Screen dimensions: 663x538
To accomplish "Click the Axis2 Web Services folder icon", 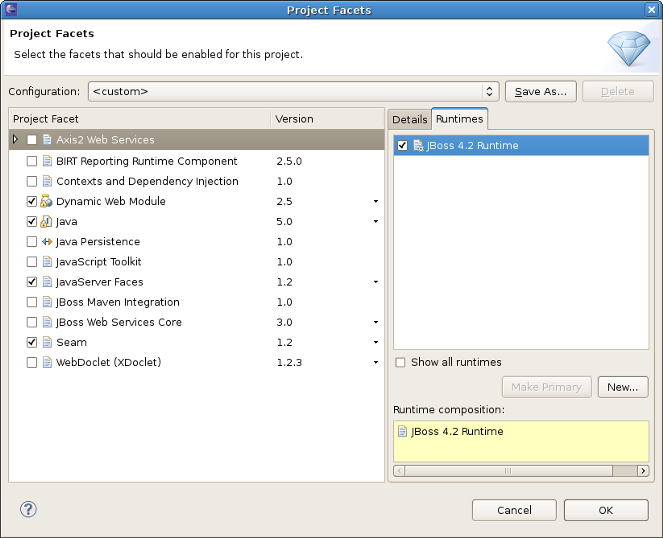I will 47,140.
